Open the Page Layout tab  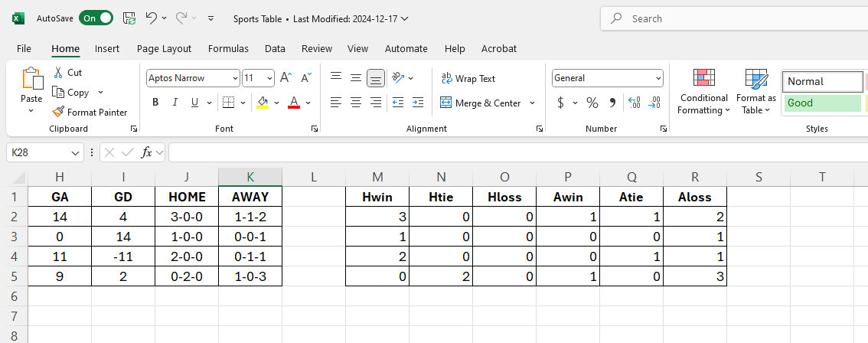click(164, 48)
